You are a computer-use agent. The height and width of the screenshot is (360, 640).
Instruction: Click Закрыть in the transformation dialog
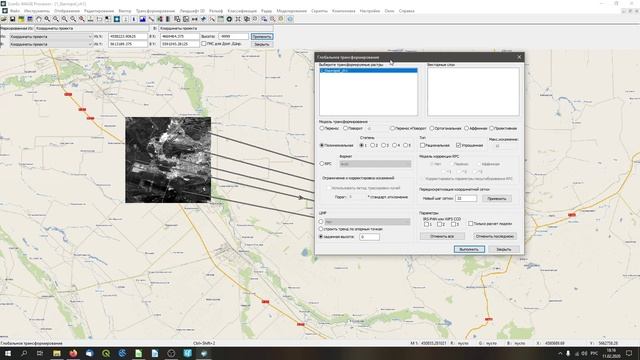click(x=504, y=249)
